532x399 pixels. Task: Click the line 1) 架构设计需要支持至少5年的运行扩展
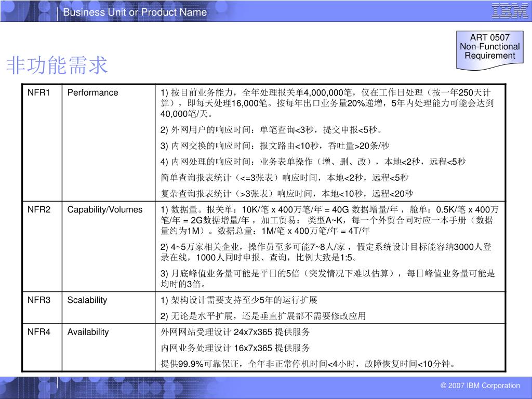(x=239, y=300)
